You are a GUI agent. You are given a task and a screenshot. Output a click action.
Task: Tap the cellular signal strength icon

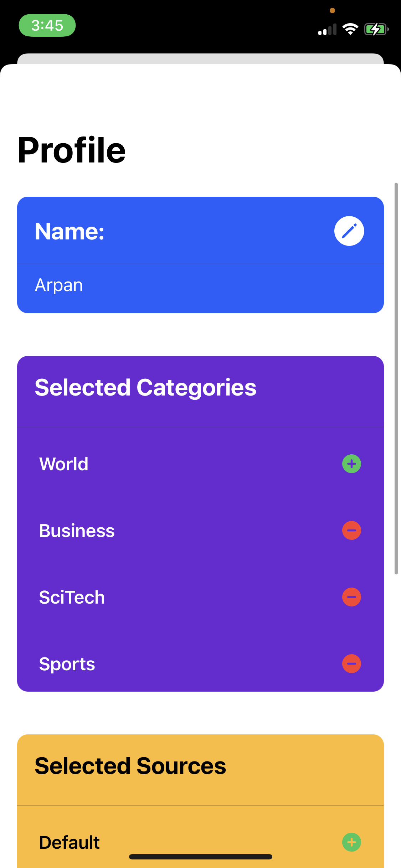[327, 30]
